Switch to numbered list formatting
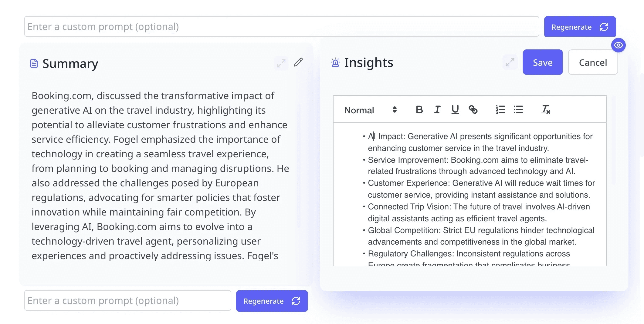The image size is (644, 324). 500,110
